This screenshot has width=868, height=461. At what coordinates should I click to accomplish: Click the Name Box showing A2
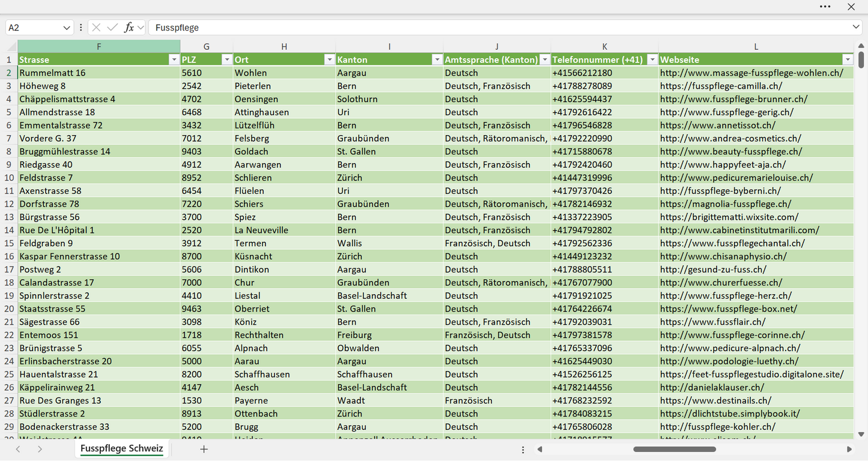[x=34, y=28]
